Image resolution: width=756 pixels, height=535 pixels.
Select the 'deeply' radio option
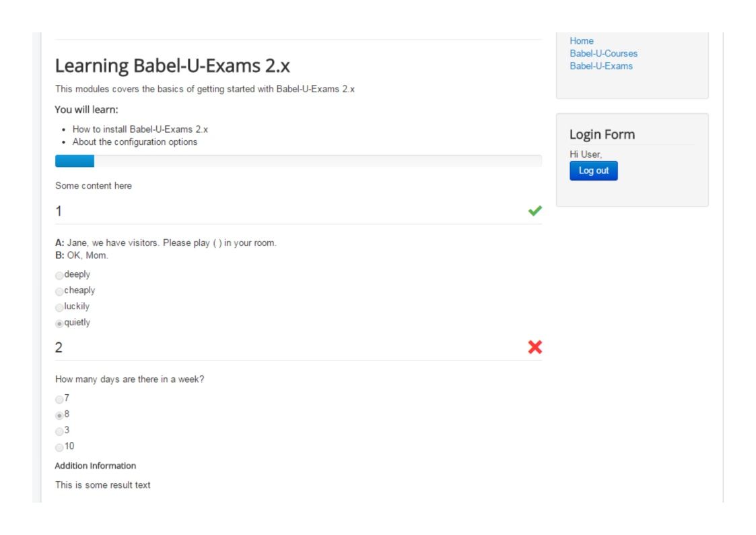click(x=59, y=275)
